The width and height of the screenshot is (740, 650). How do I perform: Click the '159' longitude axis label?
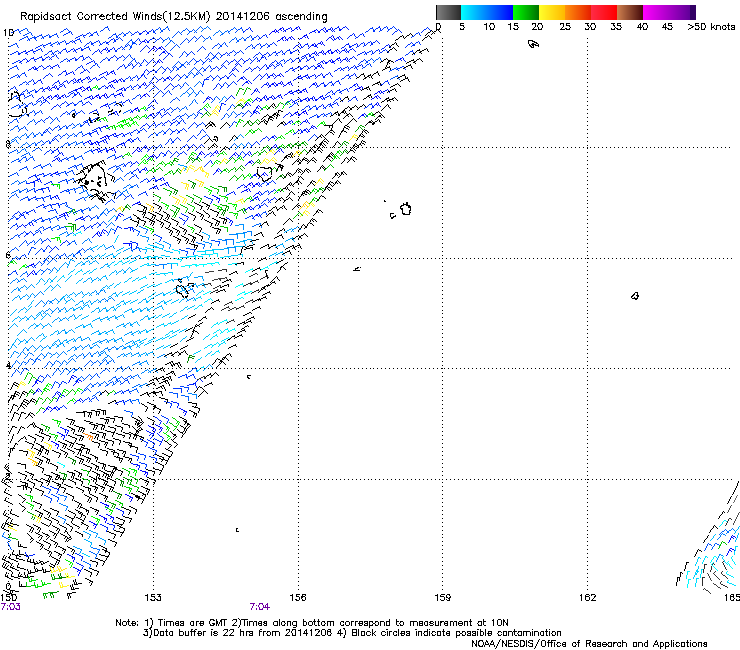coord(443,598)
